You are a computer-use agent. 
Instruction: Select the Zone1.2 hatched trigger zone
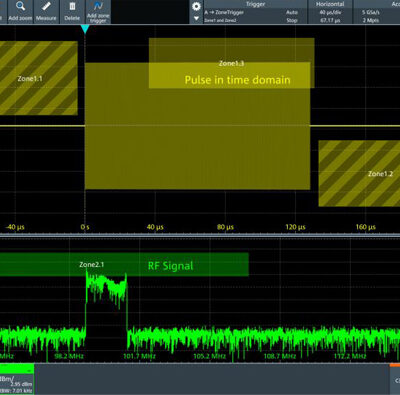359,173
